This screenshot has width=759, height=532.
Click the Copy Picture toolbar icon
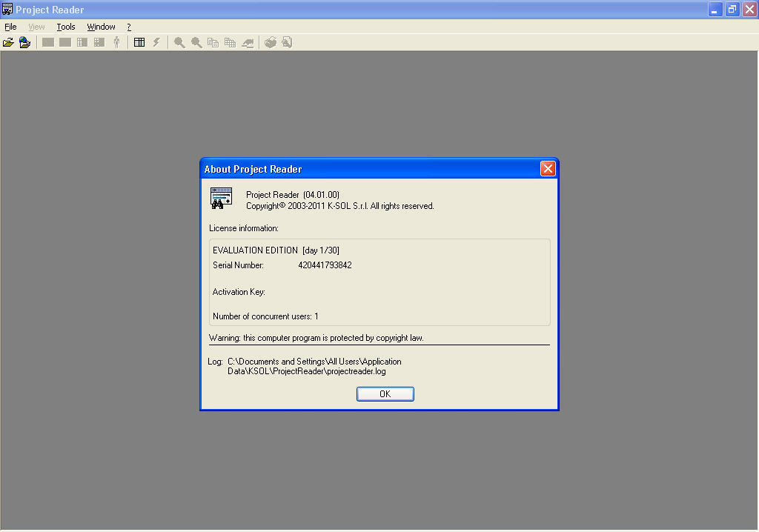(x=231, y=42)
